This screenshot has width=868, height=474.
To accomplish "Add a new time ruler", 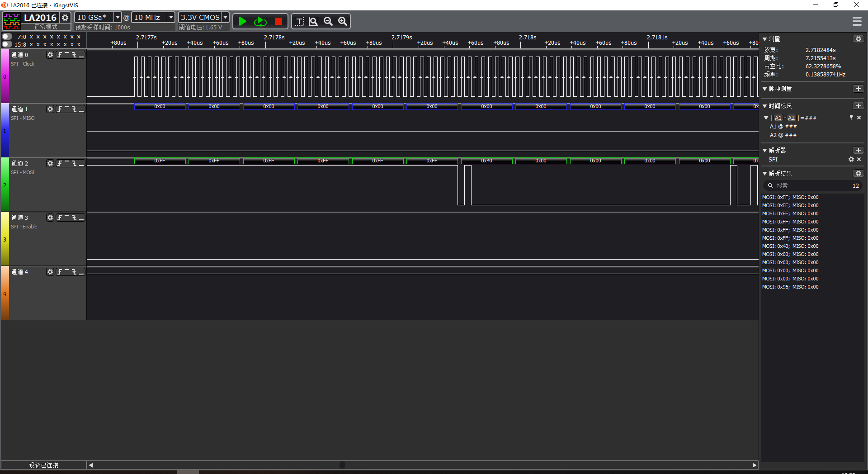I will 859,106.
